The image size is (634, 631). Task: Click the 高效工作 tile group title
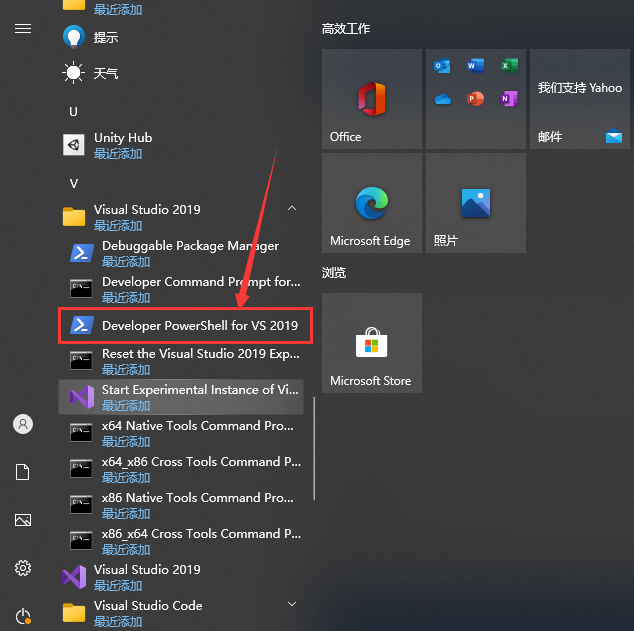coord(346,29)
